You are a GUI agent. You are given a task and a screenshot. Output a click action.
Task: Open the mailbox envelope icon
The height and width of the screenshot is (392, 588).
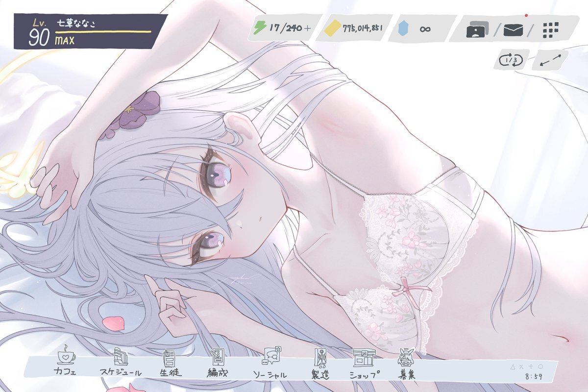tap(513, 30)
